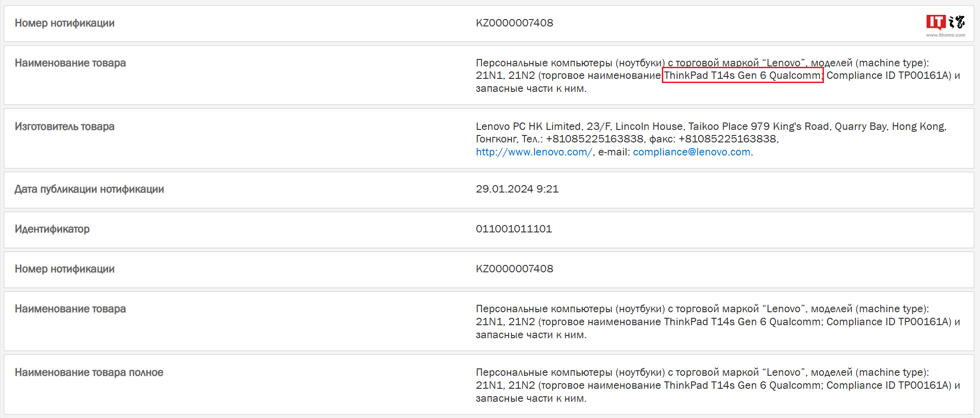Image resolution: width=980 pixels, height=418 pixels.
Task: Select the Изготовитель товара label
Action: pyautogui.click(x=65, y=127)
